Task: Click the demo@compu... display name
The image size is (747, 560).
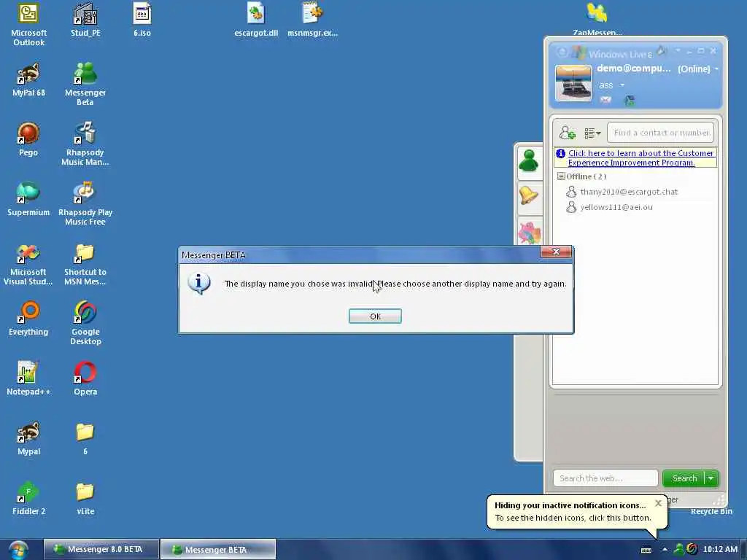Action: [633, 69]
